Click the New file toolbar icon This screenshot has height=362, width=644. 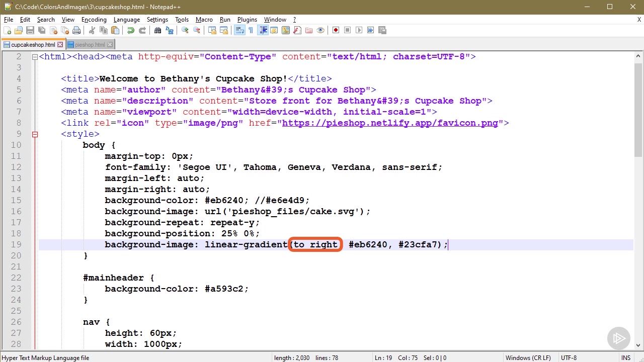click(x=7, y=30)
